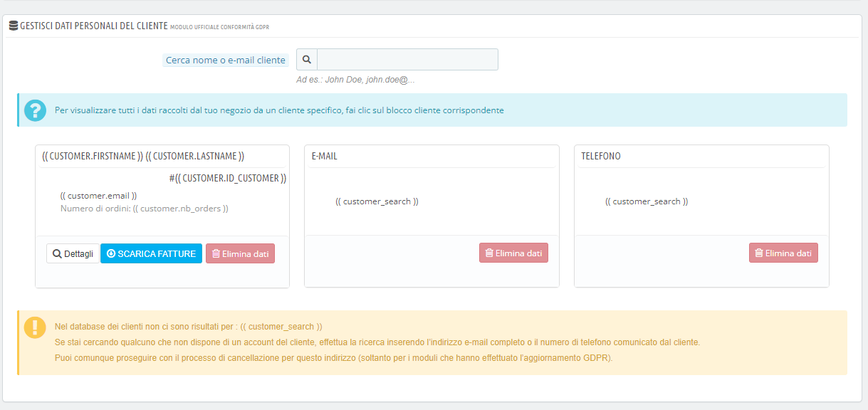The width and height of the screenshot is (868, 410).
Task: Click the trash icon on the TELEFONO block
Action: tap(758, 253)
